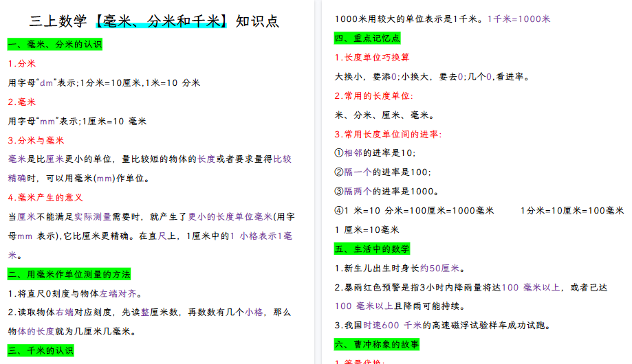Click the line 用字母"mm"表示;1厘米=10 毫米
The width and height of the screenshot is (632, 364).
(78, 121)
